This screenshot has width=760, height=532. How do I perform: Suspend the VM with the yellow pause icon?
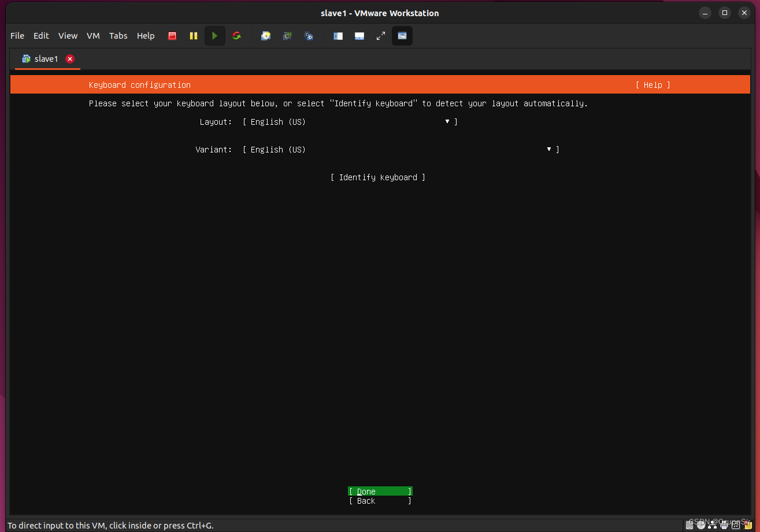pyautogui.click(x=194, y=36)
